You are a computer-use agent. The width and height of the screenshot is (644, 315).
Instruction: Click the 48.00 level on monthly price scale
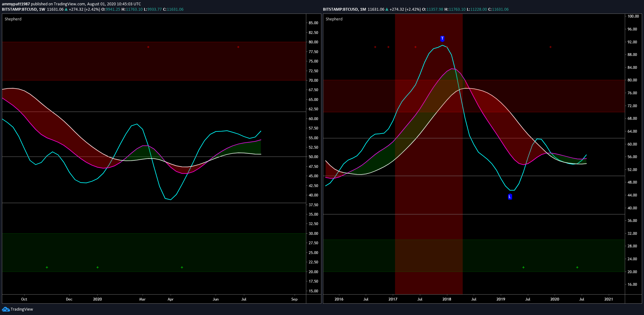tap(632, 182)
